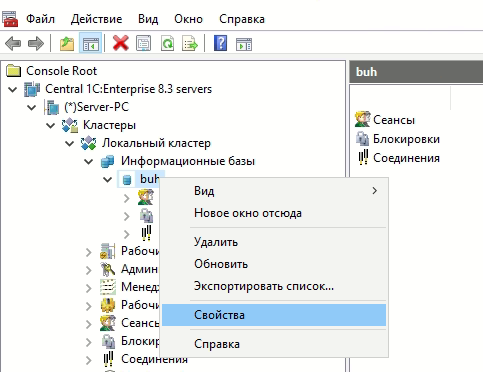The height and width of the screenshot is (372, 483).
Task: Choose Удалить in context menu
Action: pyautogui.click(x=274, y=242)
